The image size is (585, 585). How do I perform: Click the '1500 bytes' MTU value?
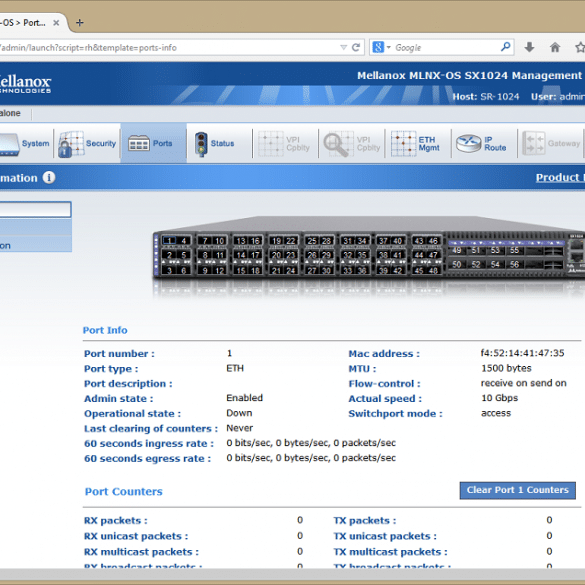point(506,368)
